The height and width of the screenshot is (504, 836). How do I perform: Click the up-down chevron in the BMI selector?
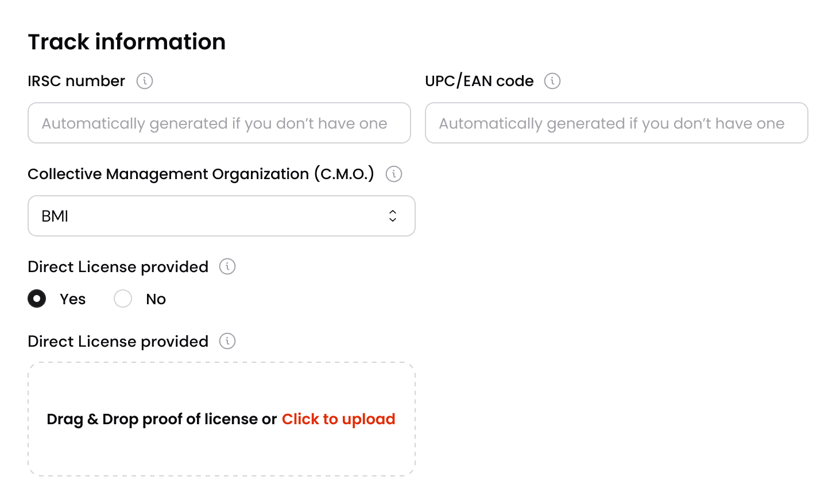point(393,216)
